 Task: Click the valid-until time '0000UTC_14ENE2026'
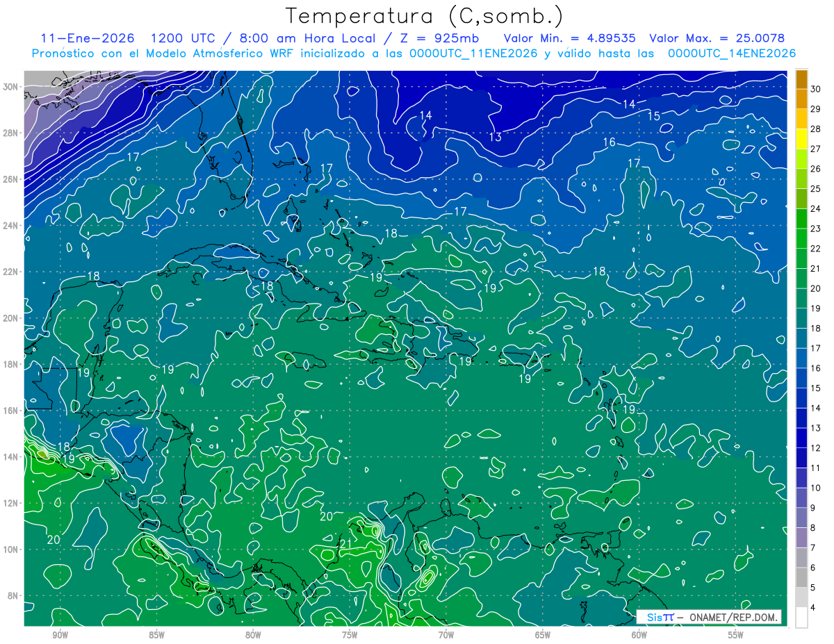coord(731,53)
